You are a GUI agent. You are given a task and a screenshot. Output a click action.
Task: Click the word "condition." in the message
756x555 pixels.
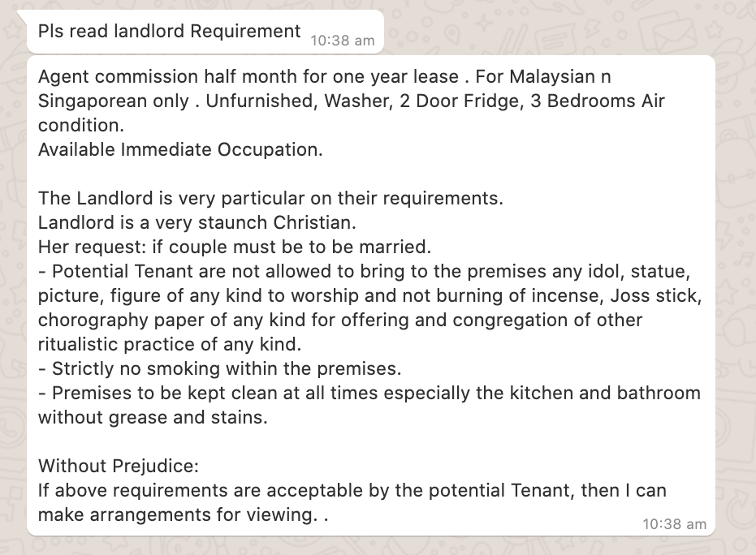point(81,125)
